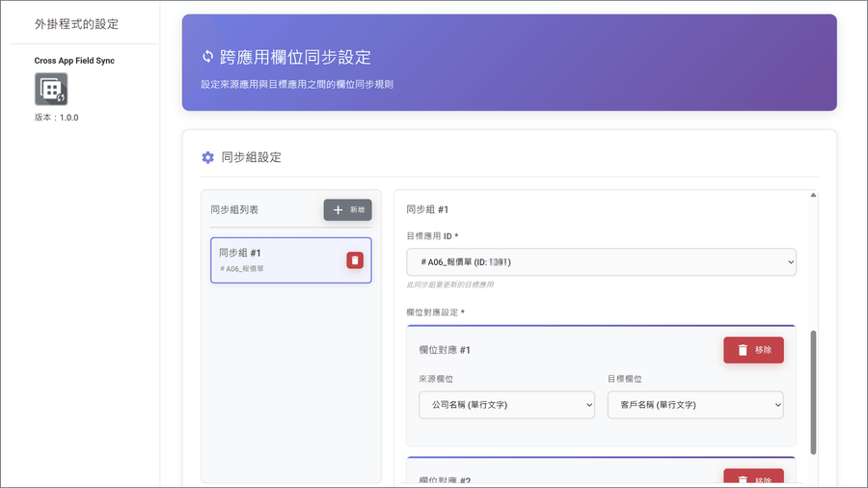The width and height of the screenshot is (868, 488).
Task: Select the 同步組 #1 card in the list
Action: click(290, 260)
